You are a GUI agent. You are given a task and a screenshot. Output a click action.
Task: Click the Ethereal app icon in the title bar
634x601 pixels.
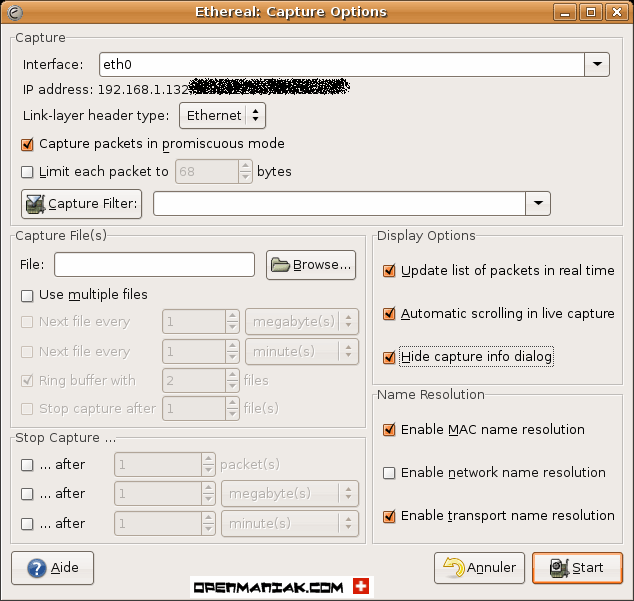coord(15,12)
